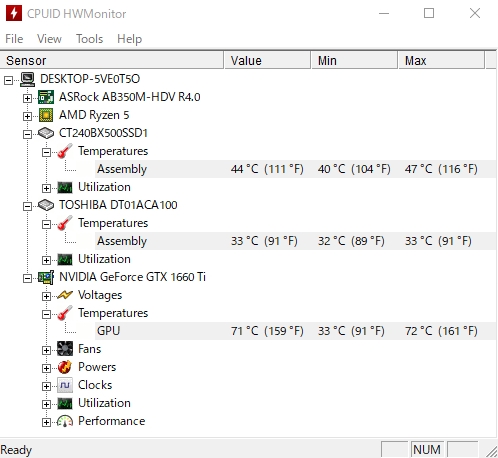Expand the ASRock AB350M-HDV R4.0 node

point(27,98)
